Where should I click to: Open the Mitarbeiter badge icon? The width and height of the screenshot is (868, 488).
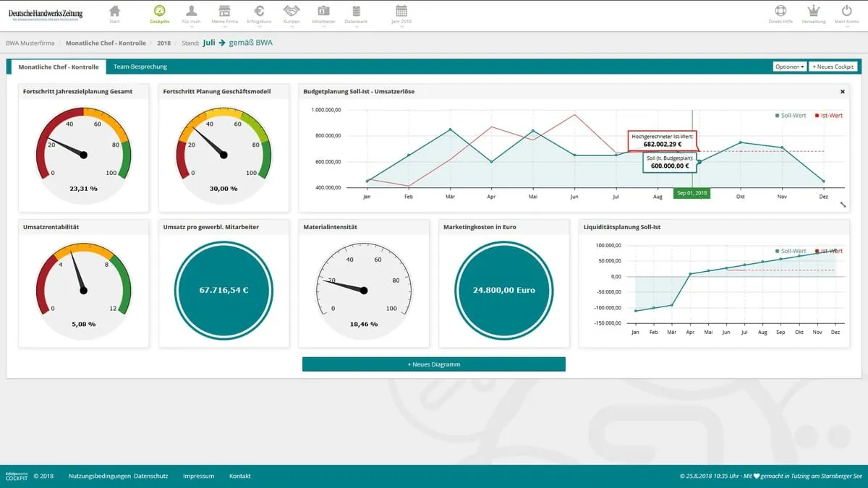[323, 12]
